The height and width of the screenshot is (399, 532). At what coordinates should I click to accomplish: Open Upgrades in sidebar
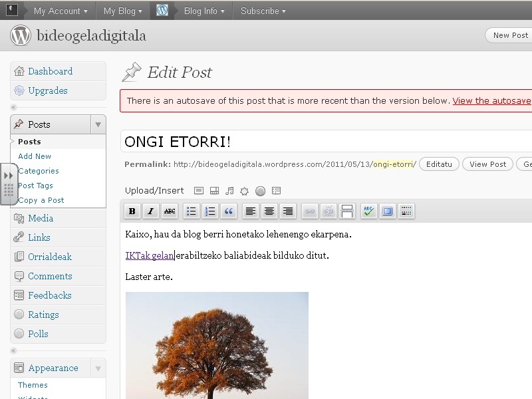(x=58, y=90)
